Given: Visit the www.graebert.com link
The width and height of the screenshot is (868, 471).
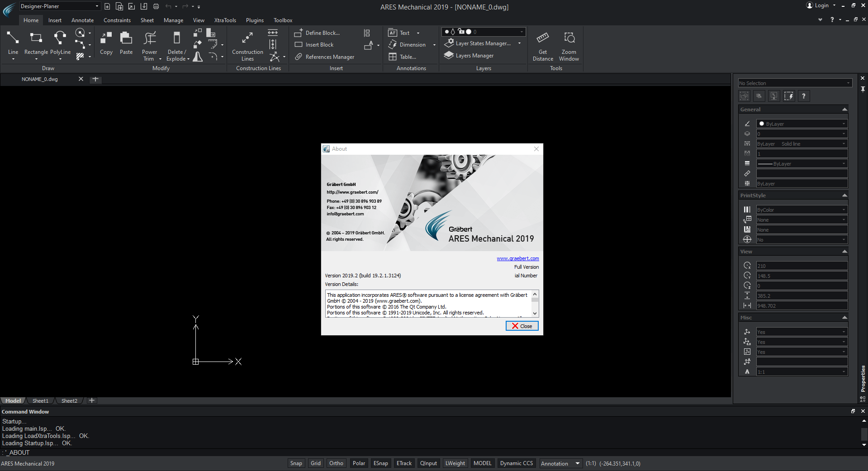Looking at the screenshot, I should pyautogui.click(x=517, y=258).
